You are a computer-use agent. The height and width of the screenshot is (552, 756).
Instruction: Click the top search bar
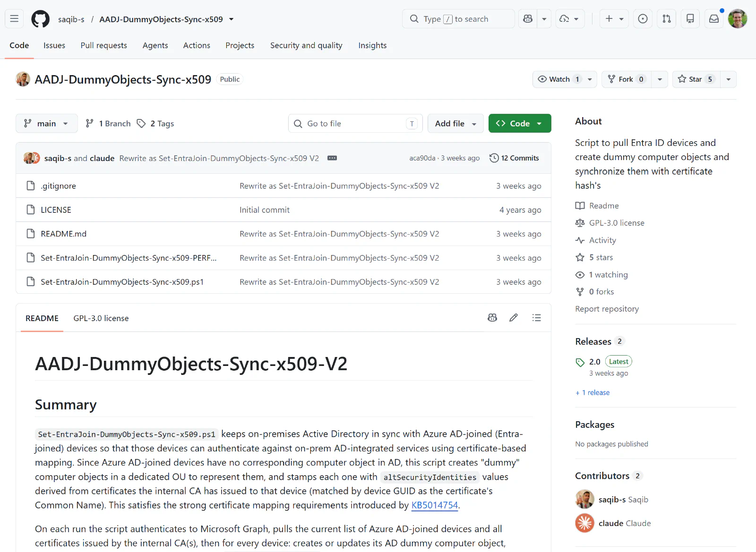coord(458,19)
